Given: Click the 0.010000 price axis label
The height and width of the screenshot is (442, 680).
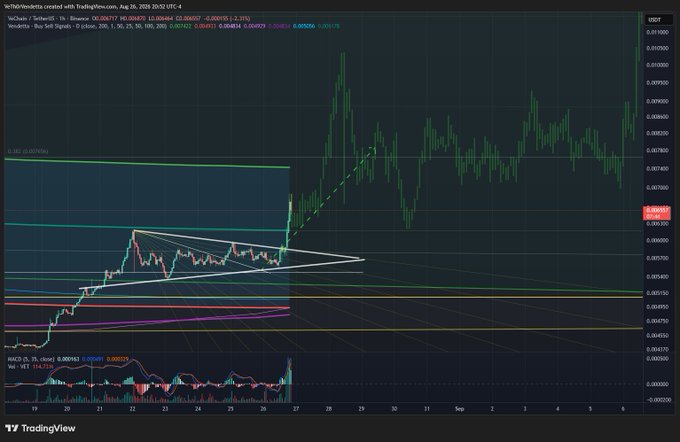Looking at the screenshot, I should click(x=657, y=65).
